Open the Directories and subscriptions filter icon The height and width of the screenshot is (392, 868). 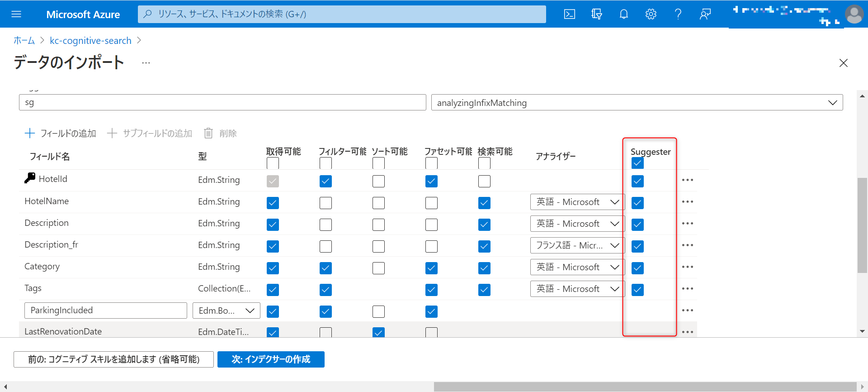click(x=597, y=14)
